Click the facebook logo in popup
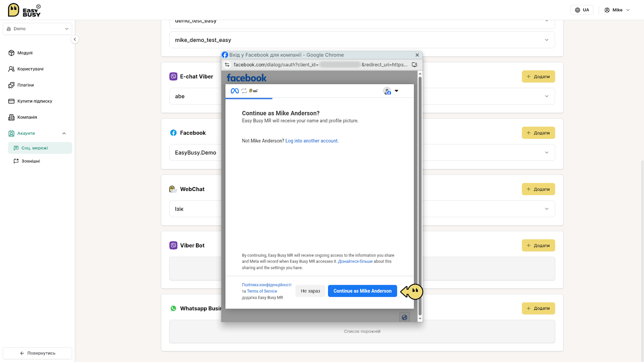644x362 pixels. tap(246, 78)
